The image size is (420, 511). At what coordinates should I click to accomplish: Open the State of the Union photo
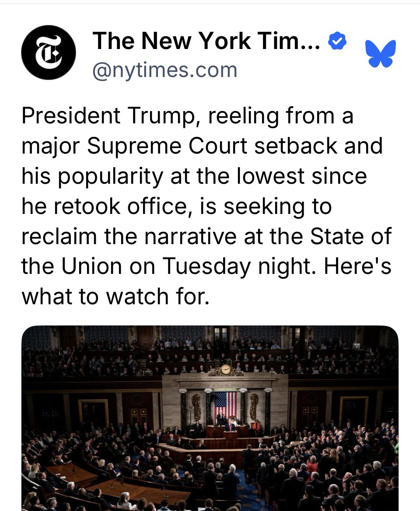click(210, 418)
